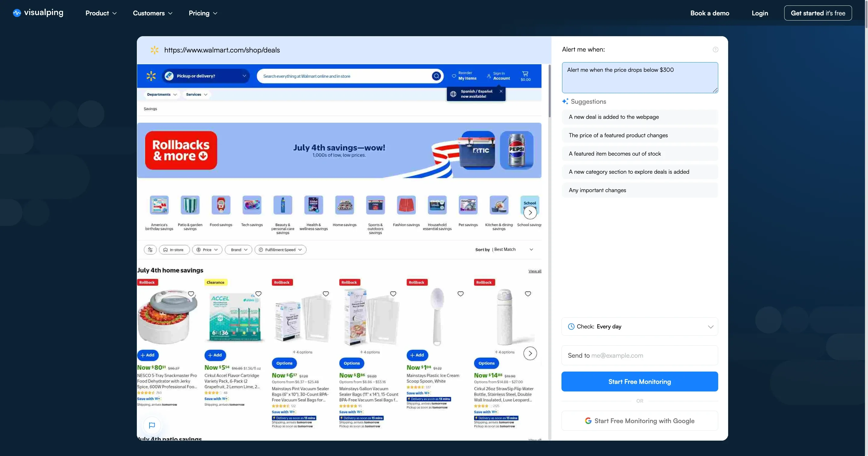Close the Spanish/Español available popup

click(x=501, y=91)
